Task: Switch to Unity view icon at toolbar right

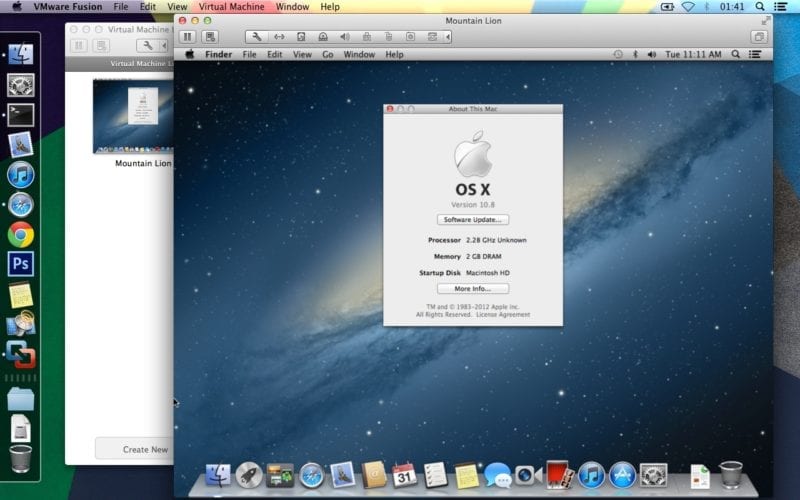Action: coord(759,37)
